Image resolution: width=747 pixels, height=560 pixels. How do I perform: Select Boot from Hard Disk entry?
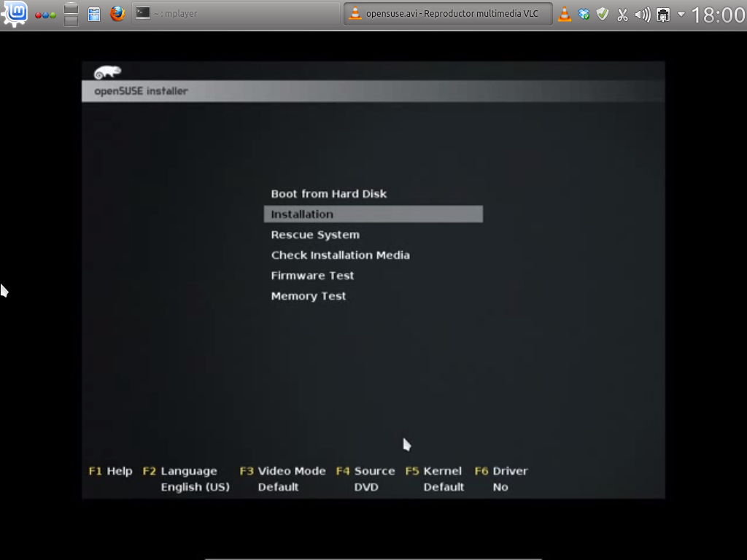tap(329, 194)
